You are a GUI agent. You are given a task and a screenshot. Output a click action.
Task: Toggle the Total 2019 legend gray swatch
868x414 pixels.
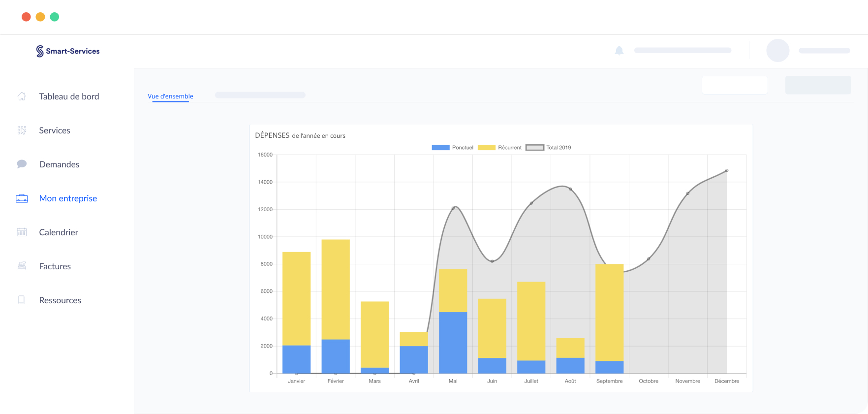point(535,148)
